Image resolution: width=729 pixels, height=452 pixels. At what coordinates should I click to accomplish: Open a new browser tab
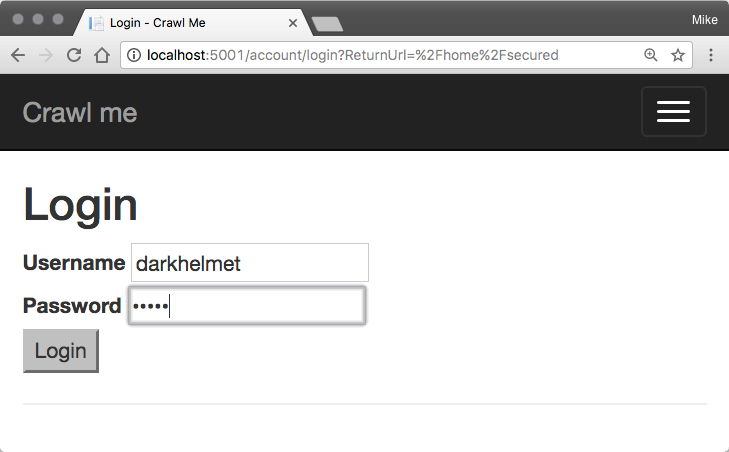click(x=328, y=24)
